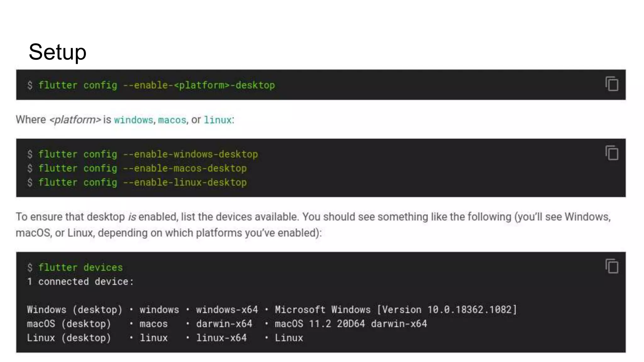The image size is (644, 362).
Task: Copy the enable-<platform>-desktop command
Action: pos(612,84)
